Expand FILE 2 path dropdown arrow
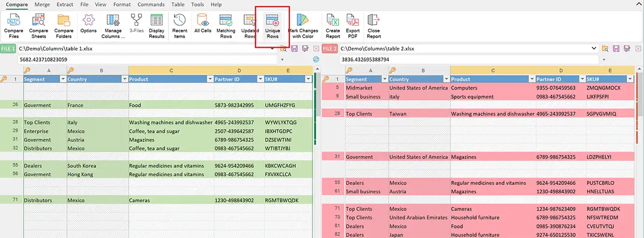This screenshot has width=644, height=238. tap(594, 49)
